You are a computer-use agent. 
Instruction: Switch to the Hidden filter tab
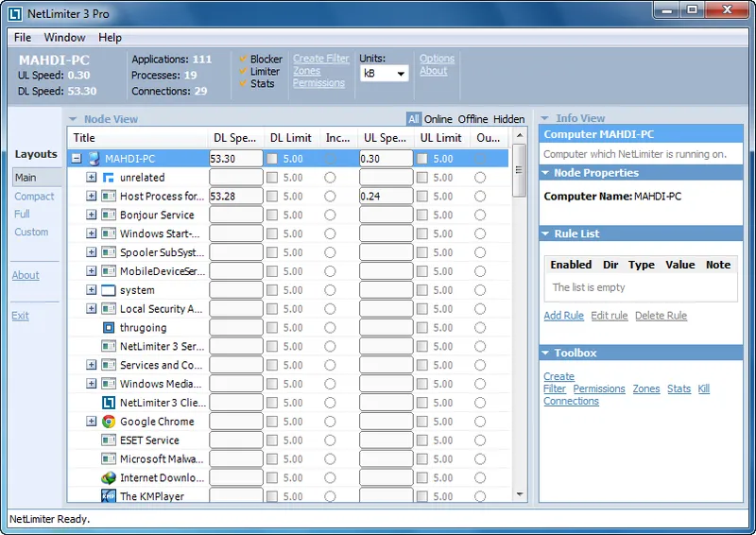508,119
